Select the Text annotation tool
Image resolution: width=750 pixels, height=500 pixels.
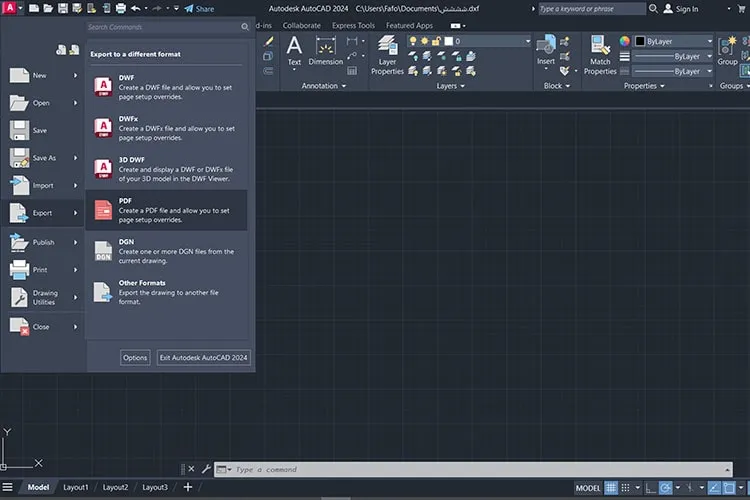click(294, 51)
